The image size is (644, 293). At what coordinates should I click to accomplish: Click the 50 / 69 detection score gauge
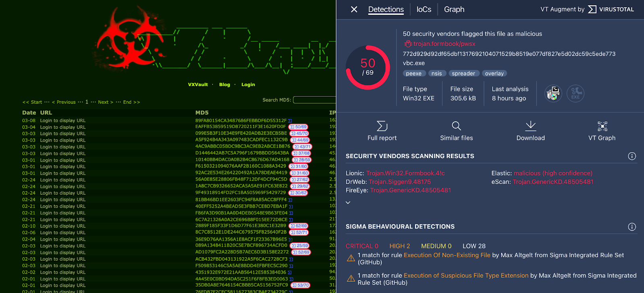pyautogui.click(x=368, y=68)
